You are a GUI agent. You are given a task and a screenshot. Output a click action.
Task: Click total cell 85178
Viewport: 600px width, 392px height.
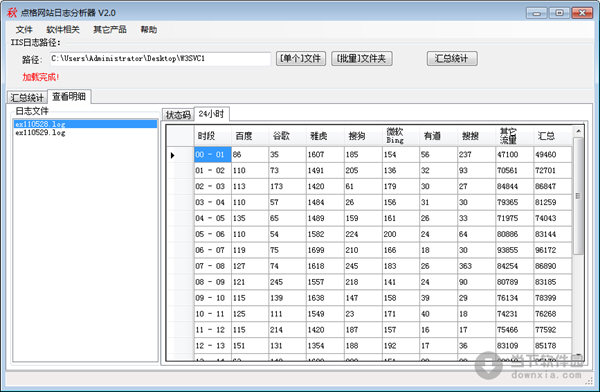(x=552, y=346)
